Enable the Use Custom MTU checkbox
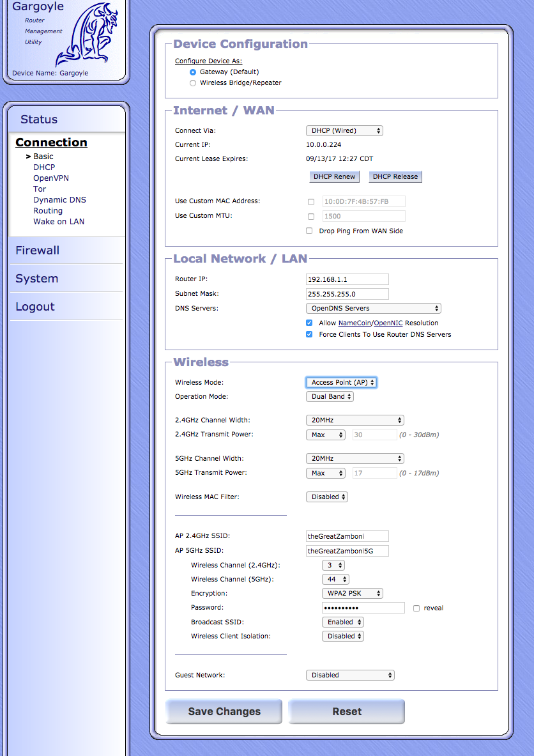Viewport: 534px width, 756px height. point(311,217)
